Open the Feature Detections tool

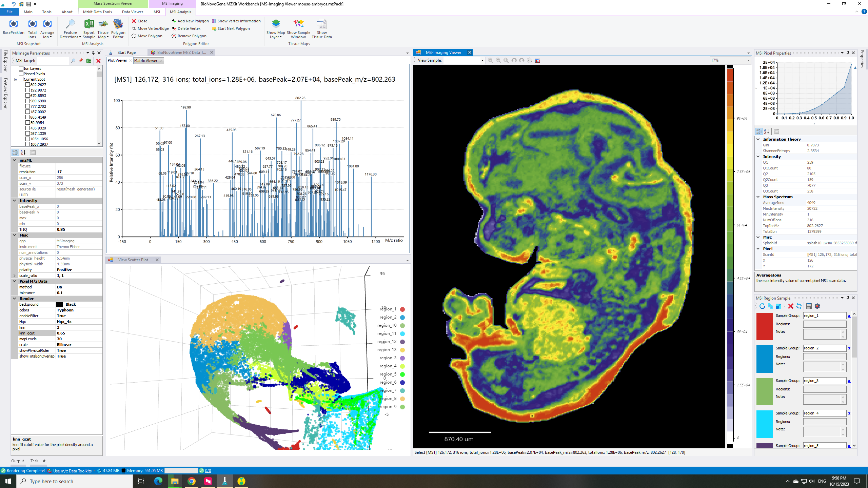tap(70, 24)
